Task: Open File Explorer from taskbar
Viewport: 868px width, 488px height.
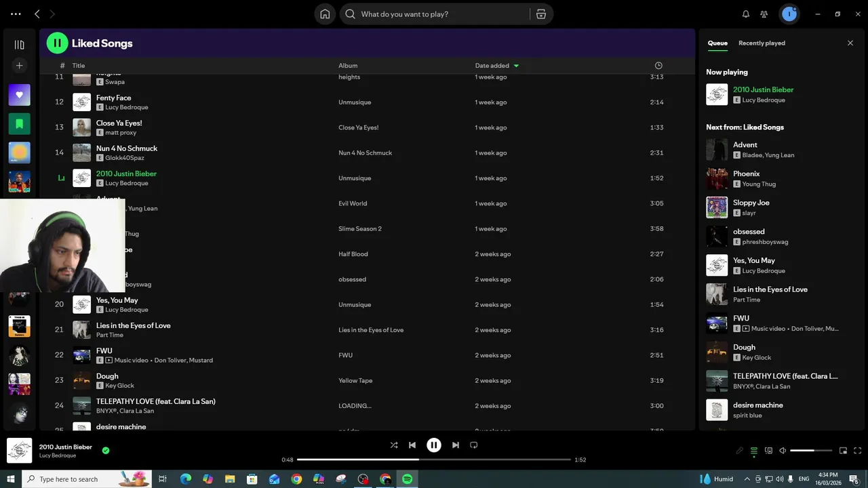Action: pos(230,479)
